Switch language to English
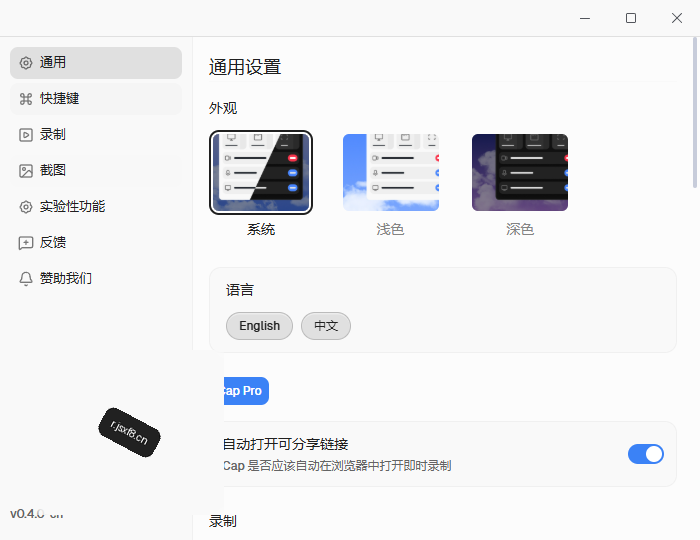Image resolution: width=700 pixels, height=540 pixels. [259, 326]
